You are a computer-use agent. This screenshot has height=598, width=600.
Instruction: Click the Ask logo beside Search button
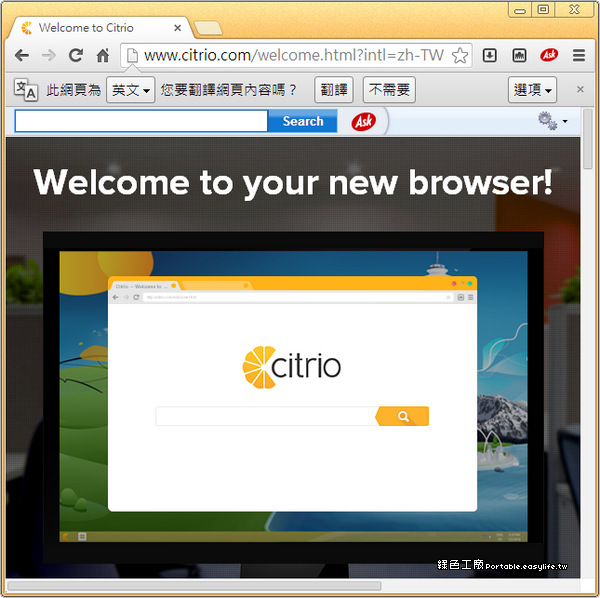(364, 122)
